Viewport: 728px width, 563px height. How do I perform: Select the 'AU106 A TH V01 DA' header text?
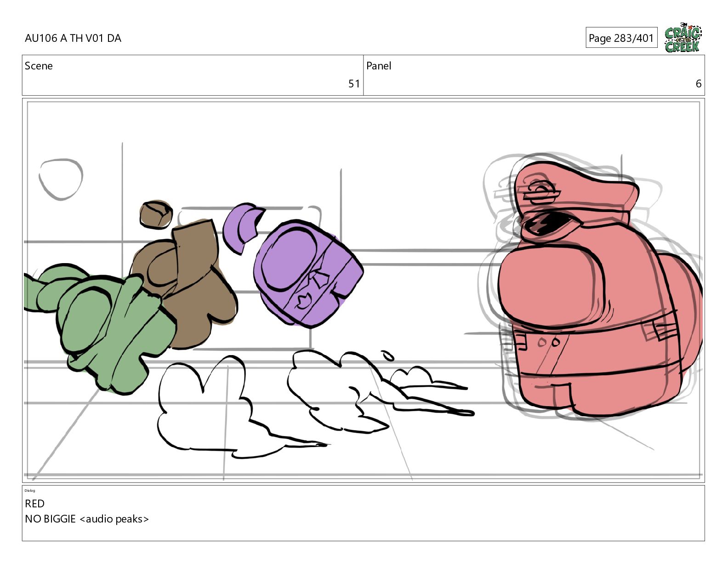[73, 38]
